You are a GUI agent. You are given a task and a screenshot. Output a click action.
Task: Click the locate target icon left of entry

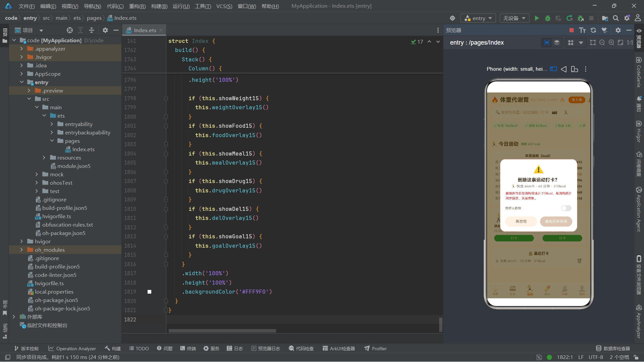tap(452, 18)
